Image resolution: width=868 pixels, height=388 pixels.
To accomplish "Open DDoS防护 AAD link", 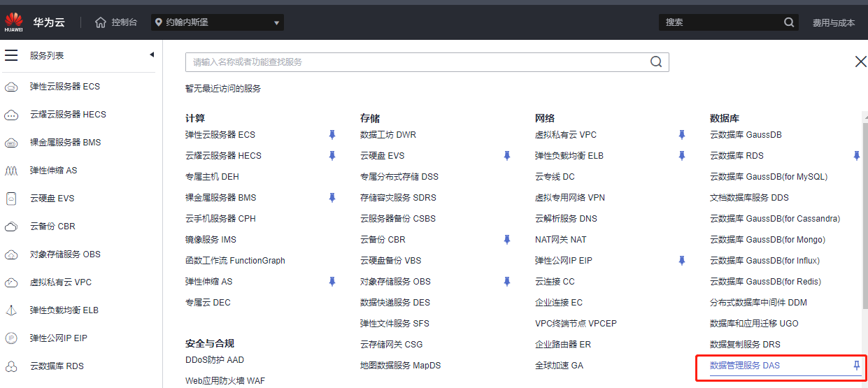I will pos(215,360).
